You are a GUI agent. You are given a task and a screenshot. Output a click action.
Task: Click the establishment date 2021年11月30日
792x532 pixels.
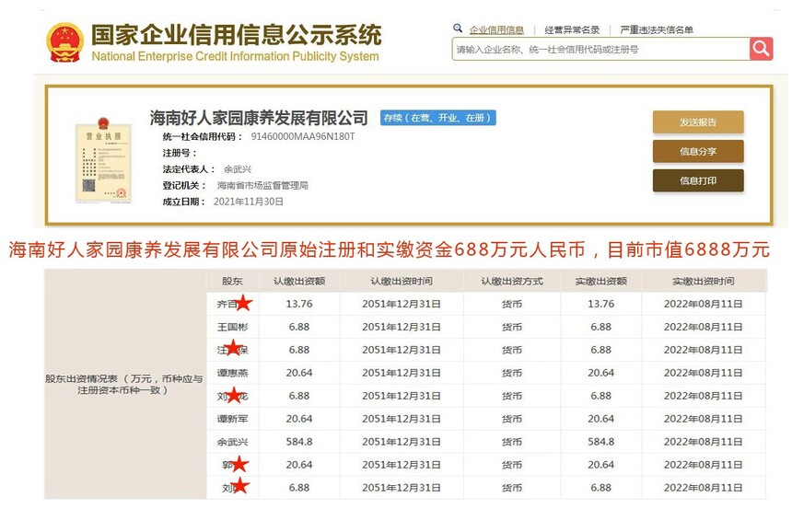pos(249,202)
